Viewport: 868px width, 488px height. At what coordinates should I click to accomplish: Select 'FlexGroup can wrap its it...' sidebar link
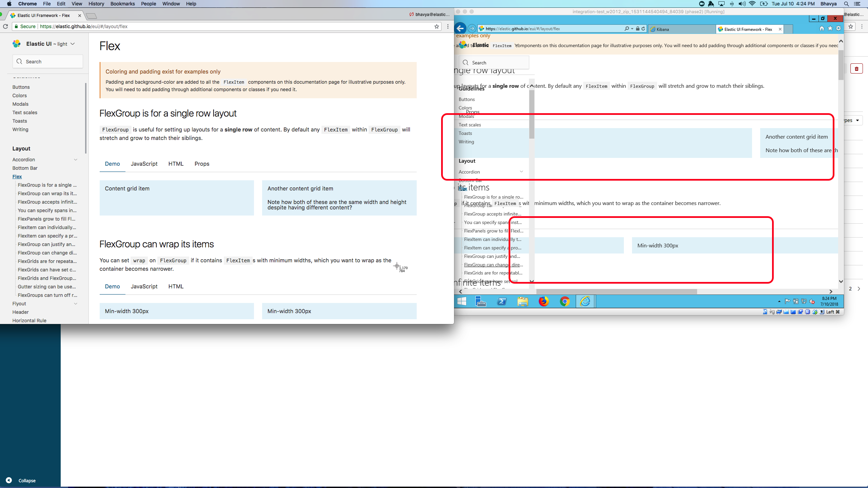click(47, 193)
